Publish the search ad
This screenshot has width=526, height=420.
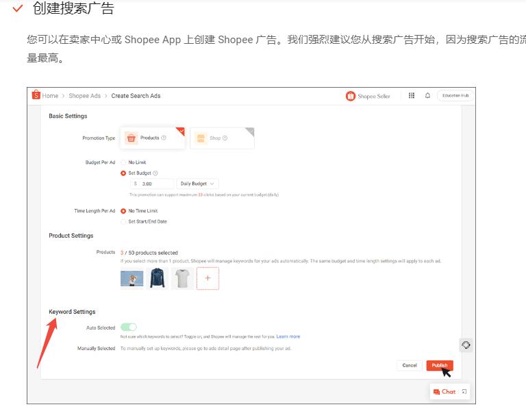(x=440, y=365)
